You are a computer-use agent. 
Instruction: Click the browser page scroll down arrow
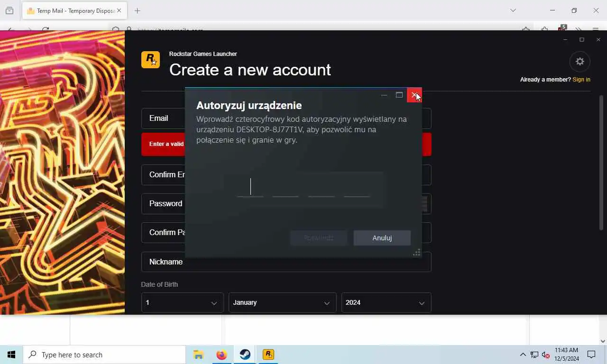point(603,341)
